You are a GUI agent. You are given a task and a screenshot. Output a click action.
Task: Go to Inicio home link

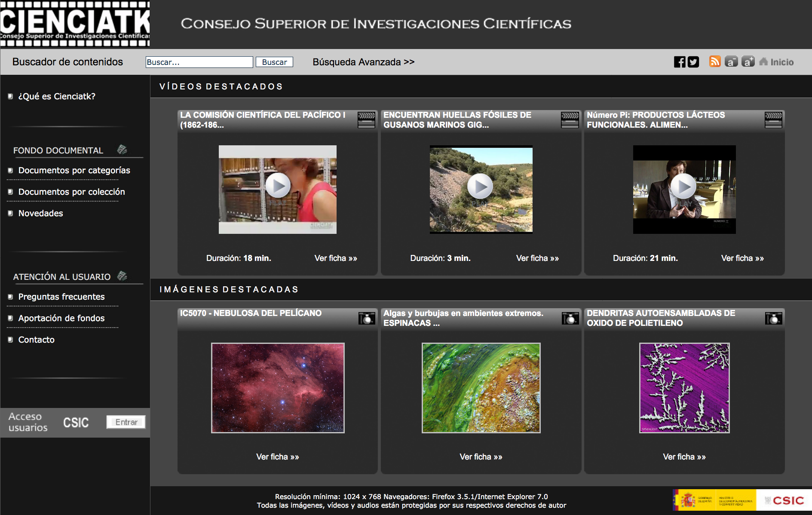pos(776,62)
